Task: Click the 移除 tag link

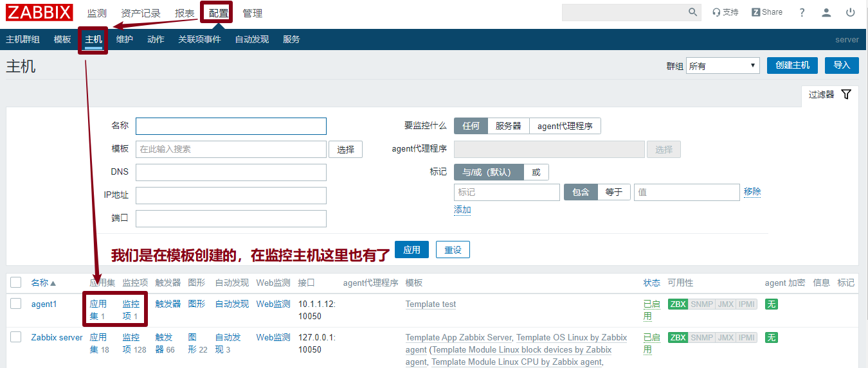Action: click(x=752, y=191)
